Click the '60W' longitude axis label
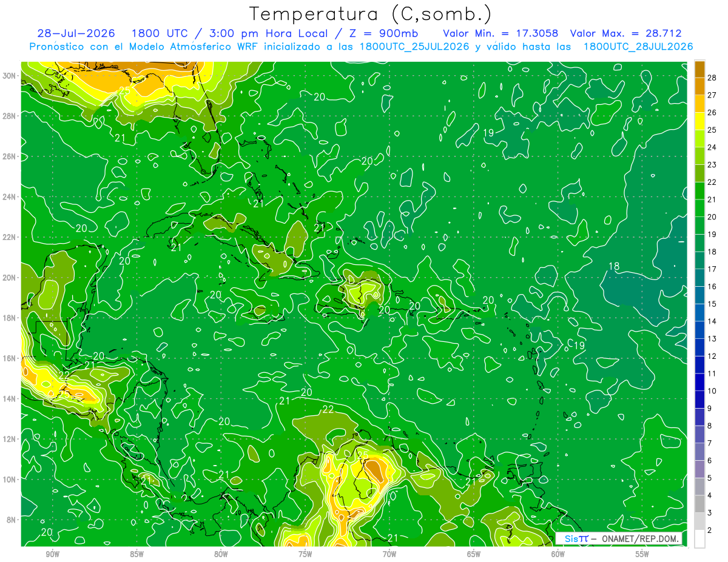728x562 pixels. click(x=558, y=554)
